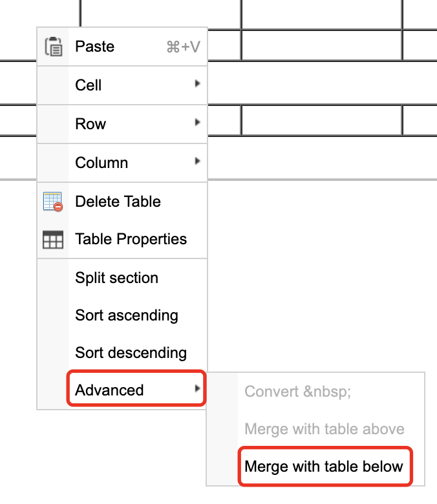The height and width of the screenshot is (504, 437).
Task: Select Sort descending
Action: click(x=131, y=353)
